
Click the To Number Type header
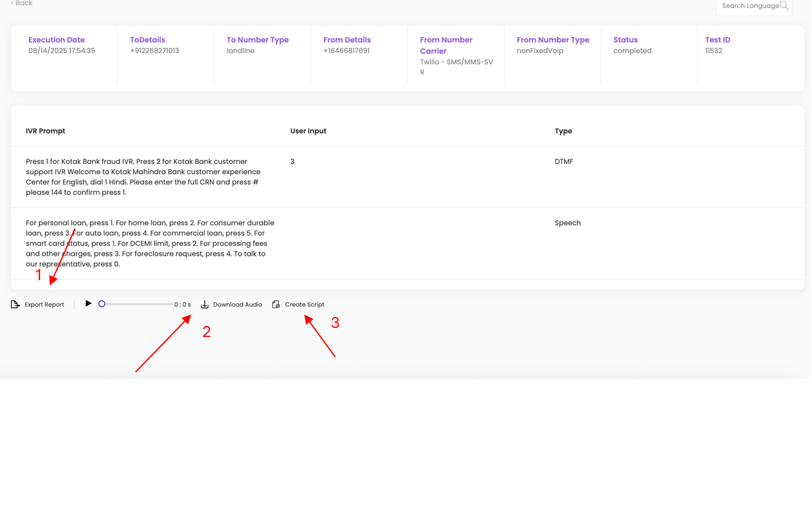pos(257,40)
